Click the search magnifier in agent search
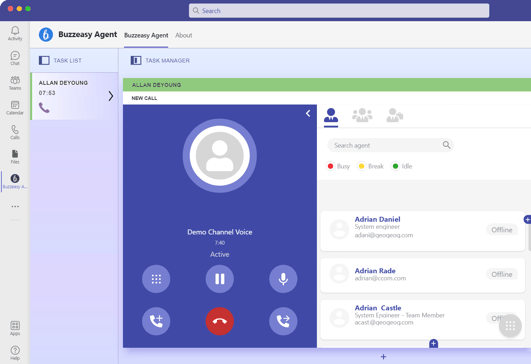This screenshot has height=364, width=531. click(x=446, y=145)
